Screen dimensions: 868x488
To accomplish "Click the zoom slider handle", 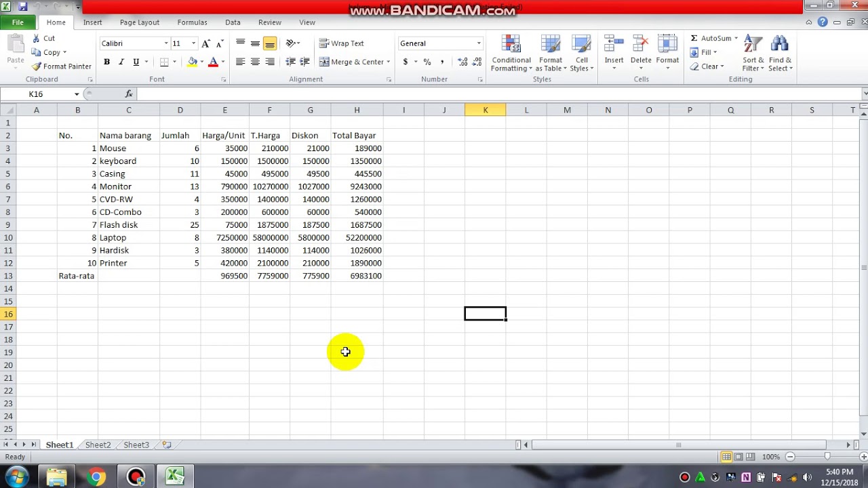I will pyautogui.click(x=827, y=457).
